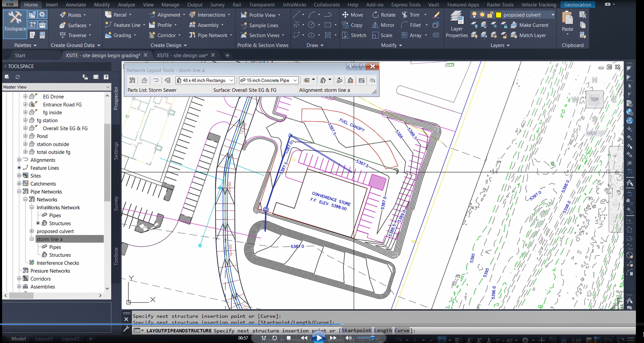Click the Undo arrow in Network Layout Tools
Image resolution: width=644 pixels, height=343 pixels.
[x=372, y=80]
